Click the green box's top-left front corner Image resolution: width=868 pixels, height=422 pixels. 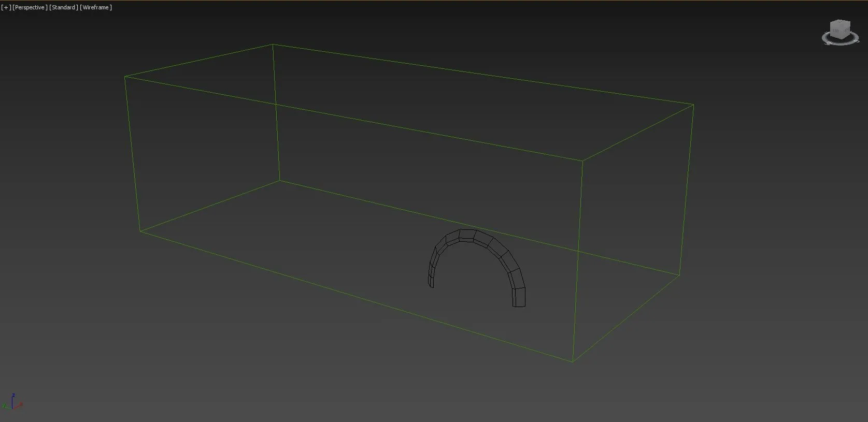point(125,77)
